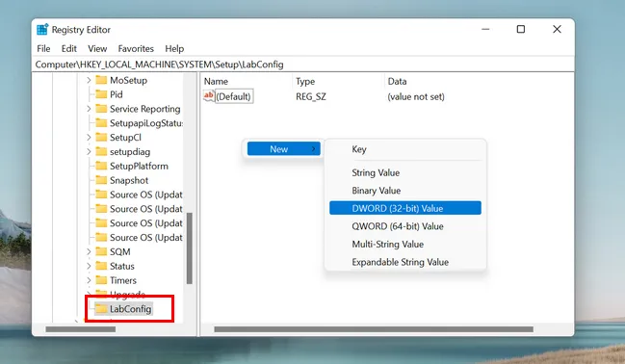Screen dimensions: 625x364
Task: Expand the Service Reporting key
Action: (x=89, y=109)
